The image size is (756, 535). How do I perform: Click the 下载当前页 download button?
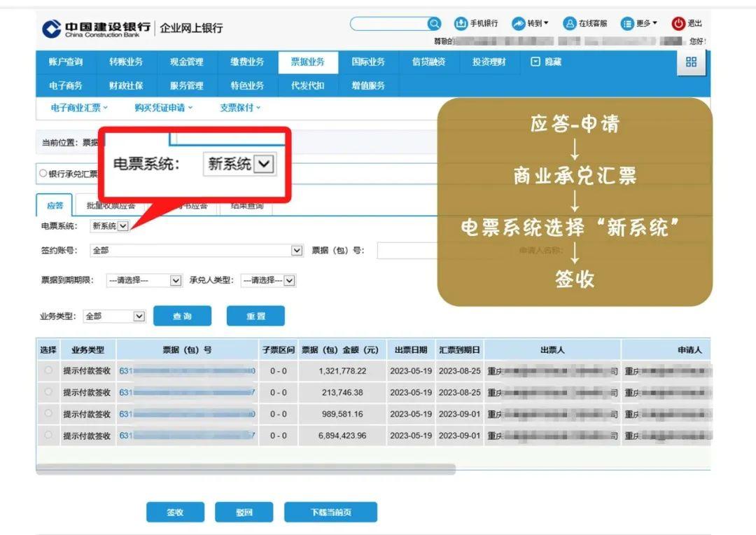coord(330,513)
